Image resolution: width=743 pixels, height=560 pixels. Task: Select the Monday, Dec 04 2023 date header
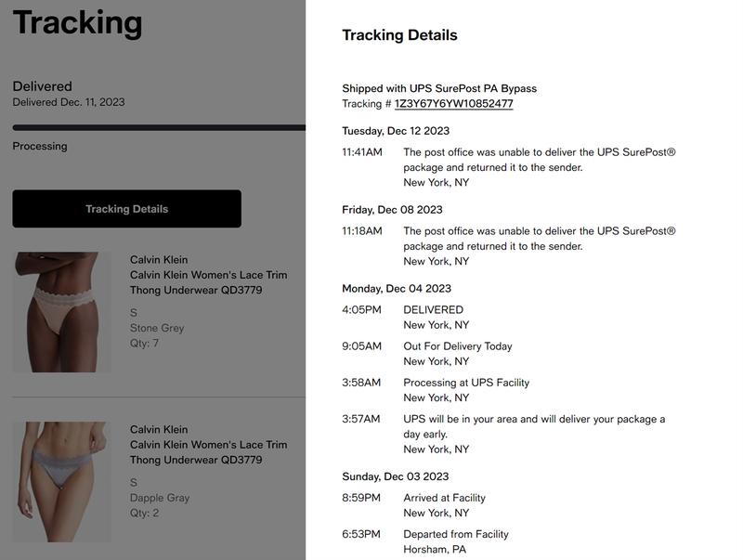pos(397,289)
